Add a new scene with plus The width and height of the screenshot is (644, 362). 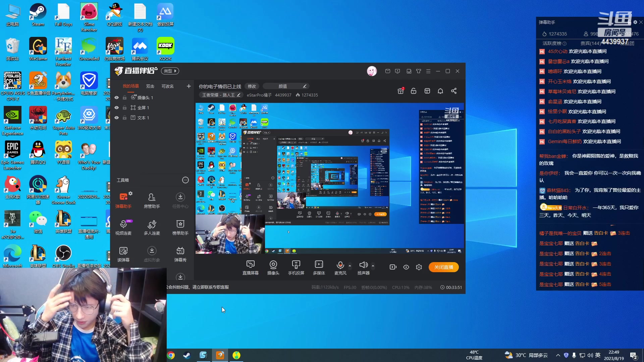189,86
